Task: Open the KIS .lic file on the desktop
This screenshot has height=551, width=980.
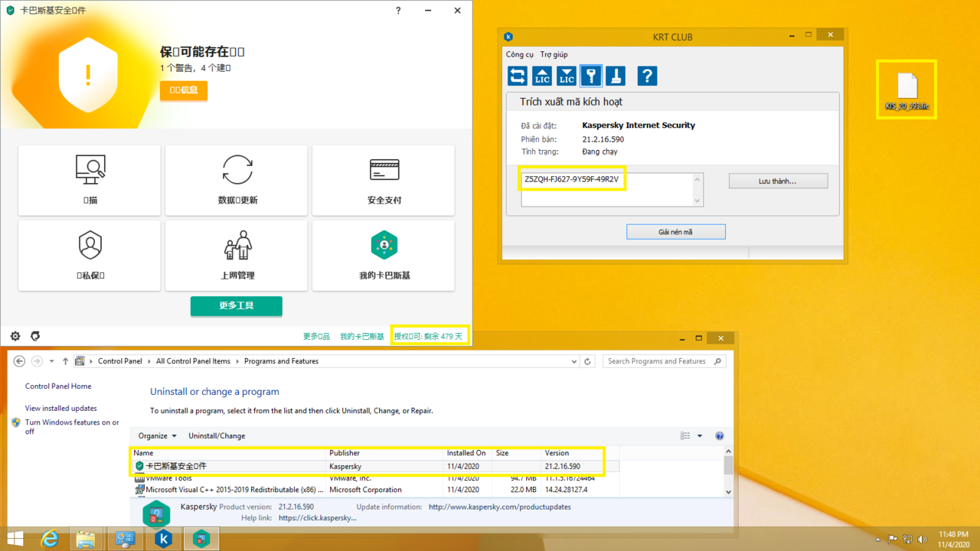Action: pyautogui.click(x=906, y=90)
